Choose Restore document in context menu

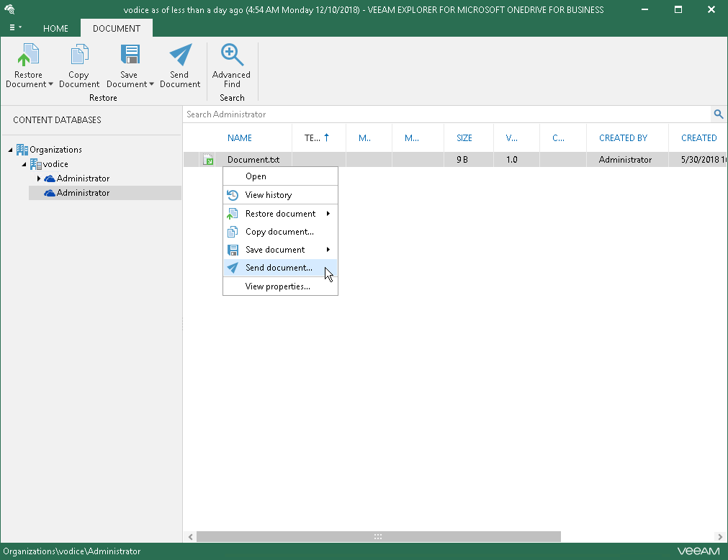coord(280,214)
